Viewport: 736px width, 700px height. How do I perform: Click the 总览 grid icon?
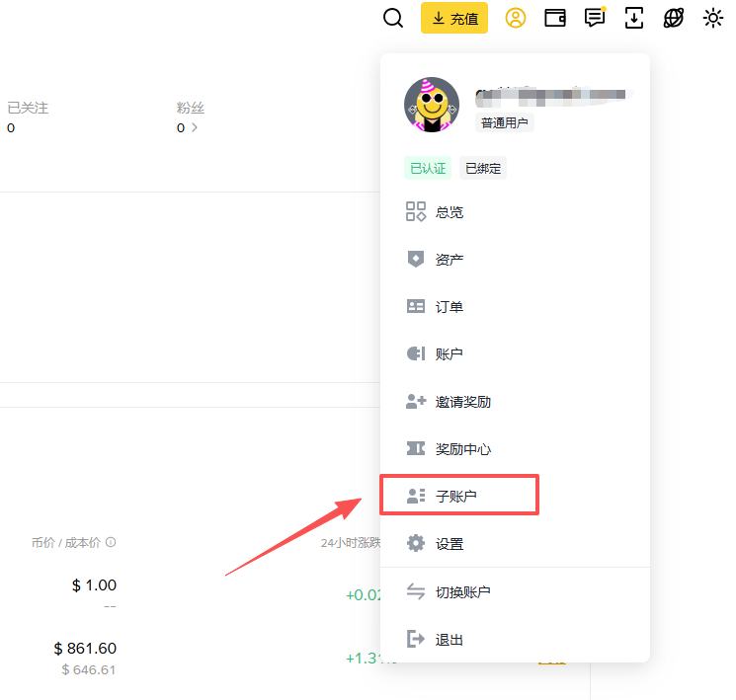pos(415,211)
